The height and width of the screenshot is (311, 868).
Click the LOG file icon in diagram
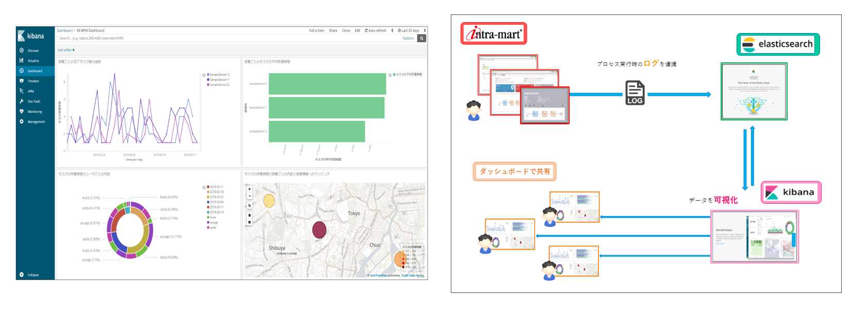pos(635,93)
